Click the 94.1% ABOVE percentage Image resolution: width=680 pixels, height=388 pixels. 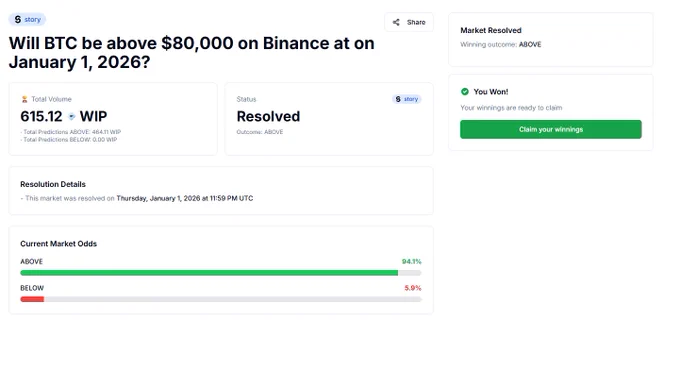click(x=411, y=261)
